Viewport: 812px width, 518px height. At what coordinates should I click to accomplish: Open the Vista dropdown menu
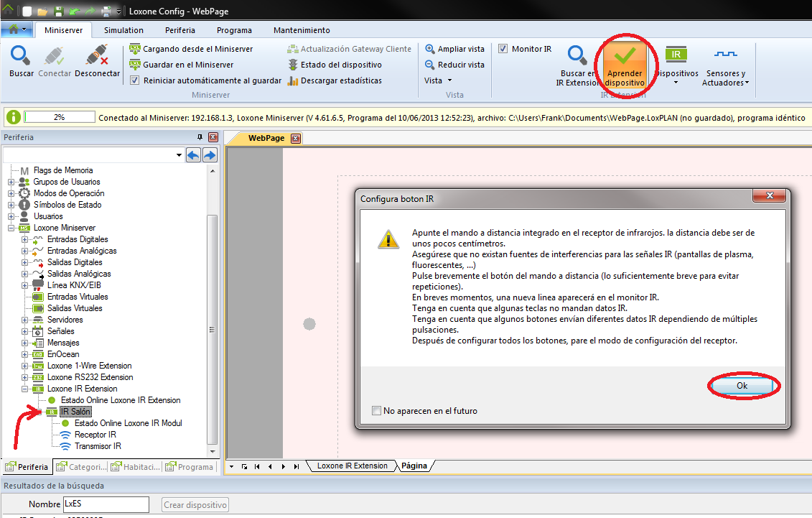click(438, 80)
